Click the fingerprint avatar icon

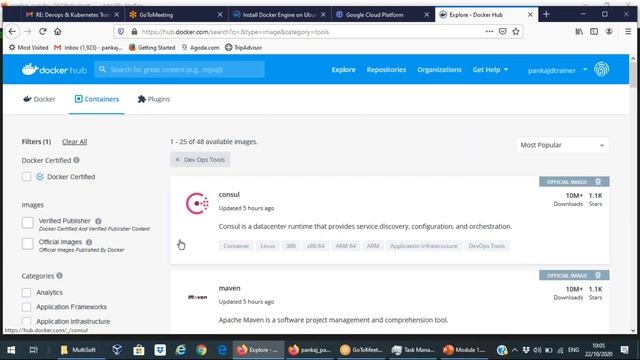(x=601, y=69)
